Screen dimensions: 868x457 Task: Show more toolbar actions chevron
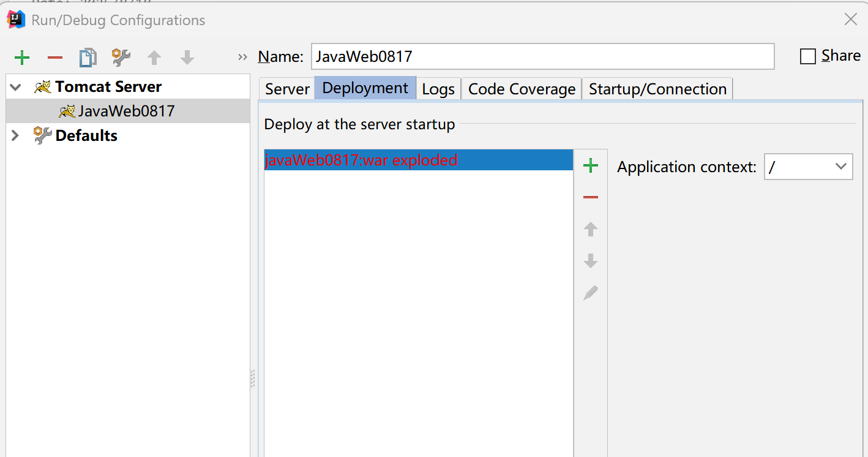[x=243, y=57]
